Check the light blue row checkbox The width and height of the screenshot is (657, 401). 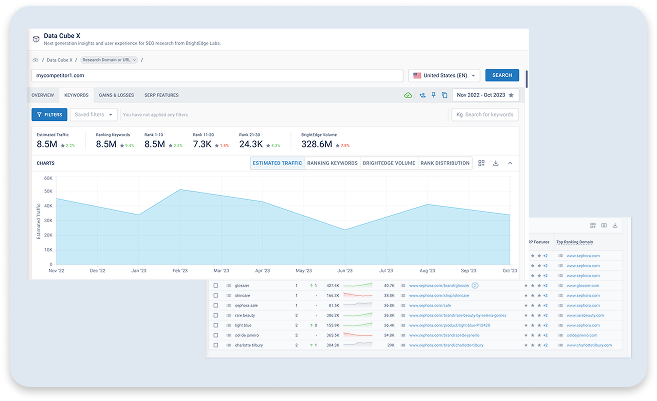pos(216,326)
